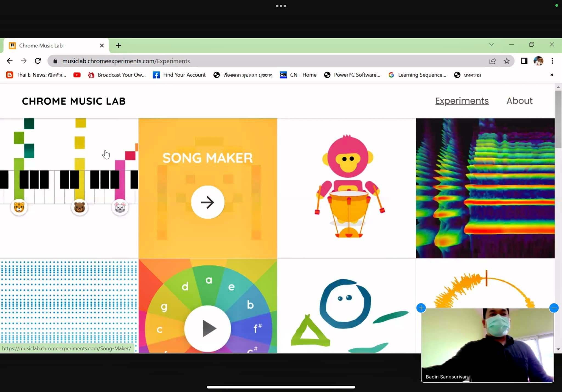Screen dimensions: 562x392
Task: Open the Shared Piano experiment tile
Action: [69, 188]
